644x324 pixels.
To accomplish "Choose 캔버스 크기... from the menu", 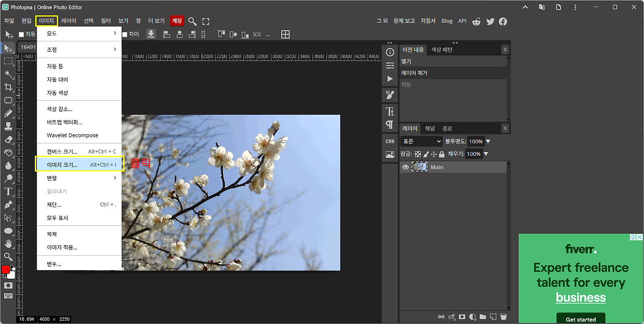I will click(79, 151).
